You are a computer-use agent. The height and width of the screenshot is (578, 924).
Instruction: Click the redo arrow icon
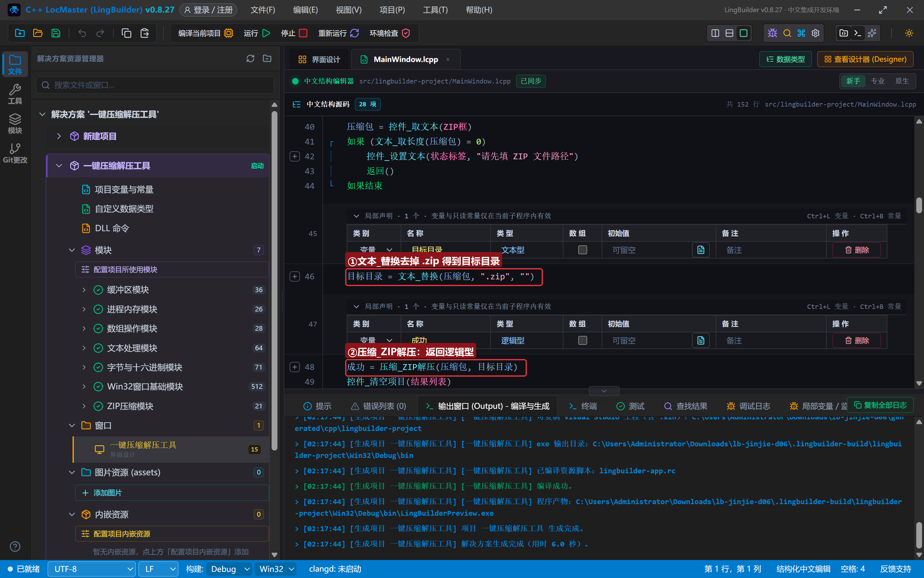(100, 33)
